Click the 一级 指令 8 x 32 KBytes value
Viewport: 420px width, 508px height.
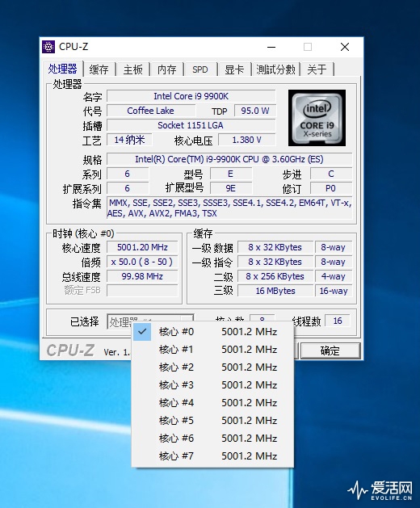275,262
